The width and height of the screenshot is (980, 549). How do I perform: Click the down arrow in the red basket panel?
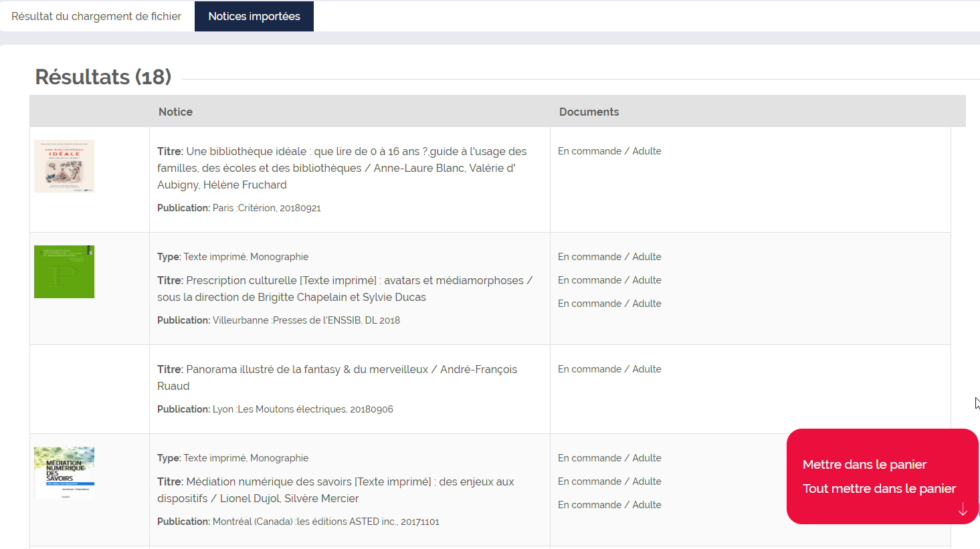(x=963, y=510)
